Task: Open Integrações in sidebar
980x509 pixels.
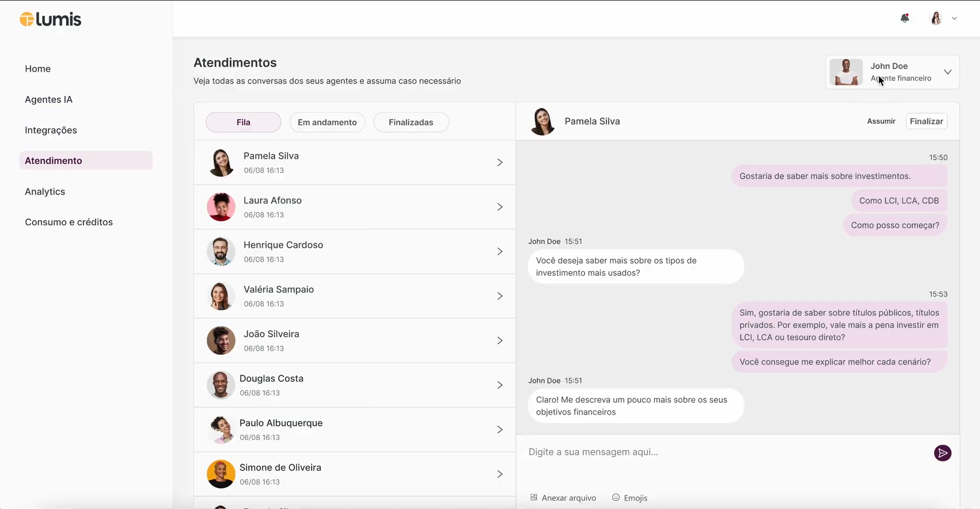Action: [51, 130]
